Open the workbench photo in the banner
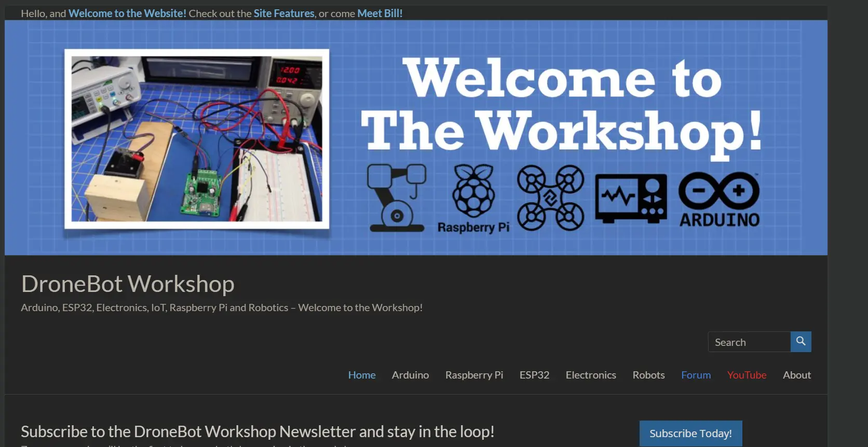The height and width of the screenshot is (447, 868). 197,139
